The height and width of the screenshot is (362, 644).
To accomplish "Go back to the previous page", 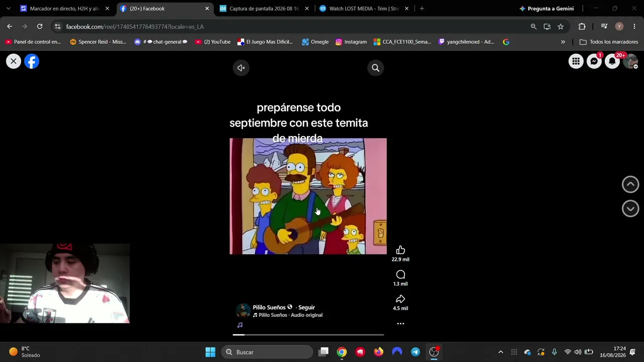I will pos(10,27).
